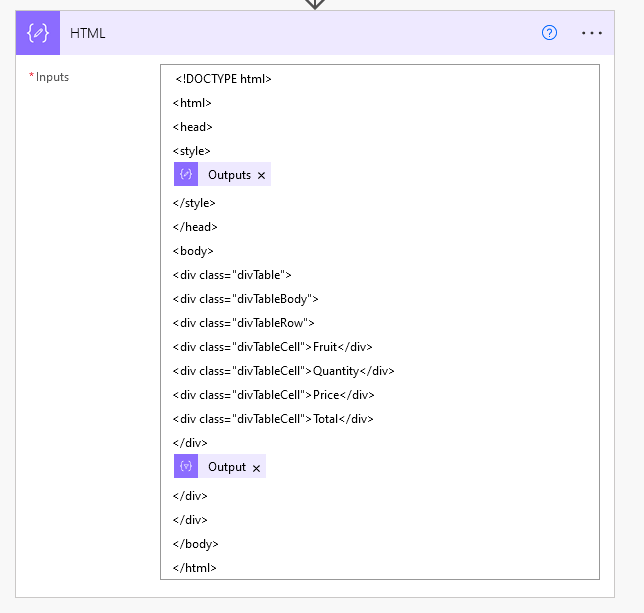This screenshot has width=644, height=613.
Task: Collapse the HTML action header title
Action: pos(88,33)
